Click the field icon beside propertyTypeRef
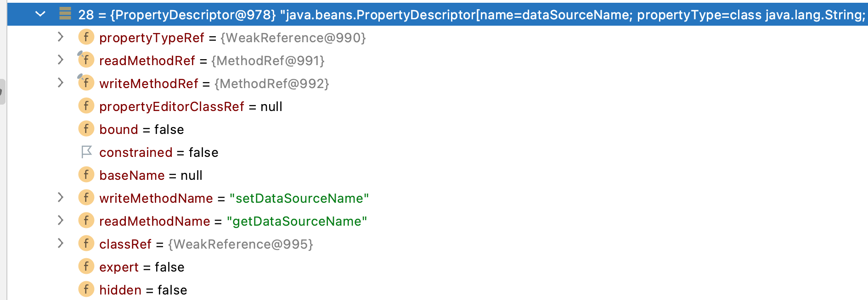868x300 pixels. tap(86, 37)
